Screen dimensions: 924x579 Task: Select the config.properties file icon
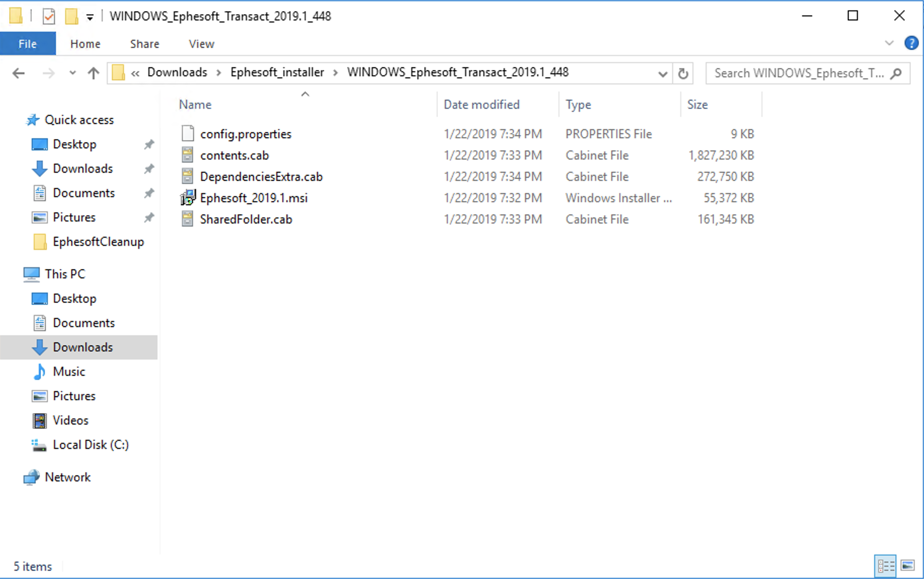[188, 134]
